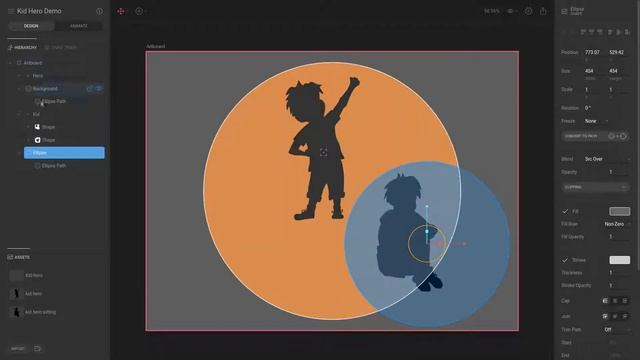Select the first Join style option
The width and height of the screenshot is (640, 360).
pyautogui.click(x=605, y=316)
